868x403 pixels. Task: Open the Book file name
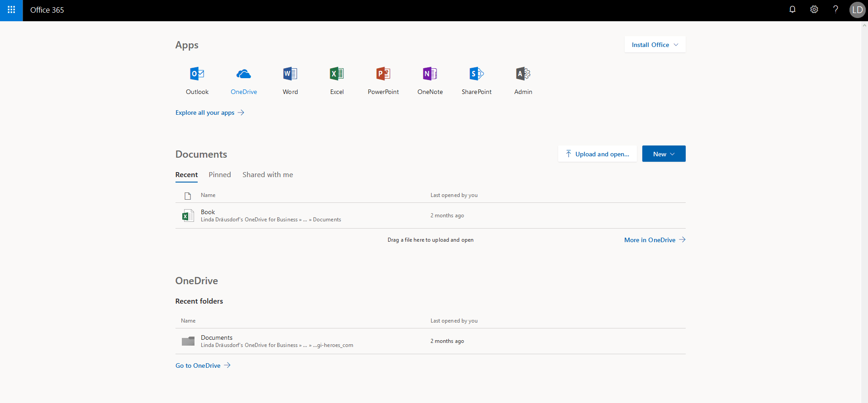click(208, 212)
